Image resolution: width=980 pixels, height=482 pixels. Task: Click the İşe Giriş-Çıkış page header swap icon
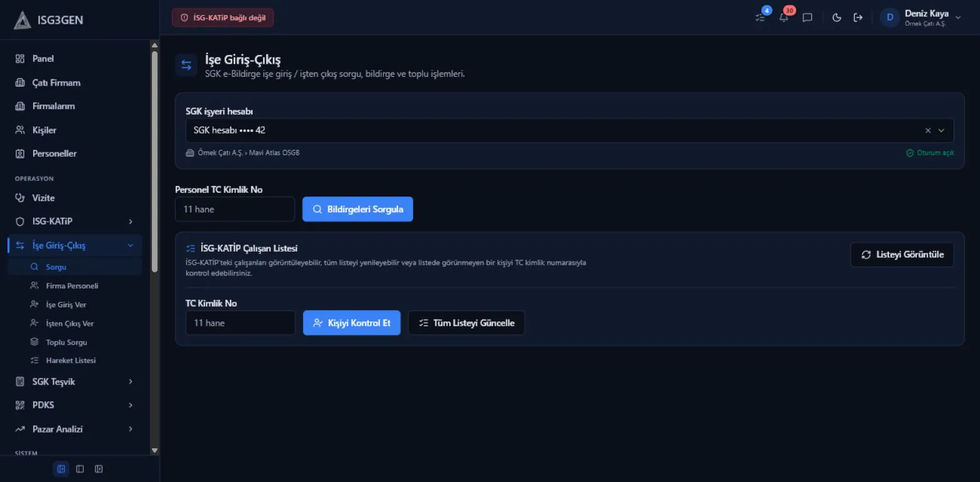[186, 65]
